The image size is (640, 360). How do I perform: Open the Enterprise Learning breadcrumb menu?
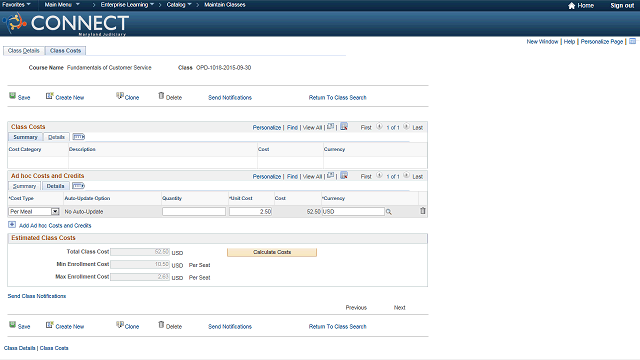click(127, 5)
